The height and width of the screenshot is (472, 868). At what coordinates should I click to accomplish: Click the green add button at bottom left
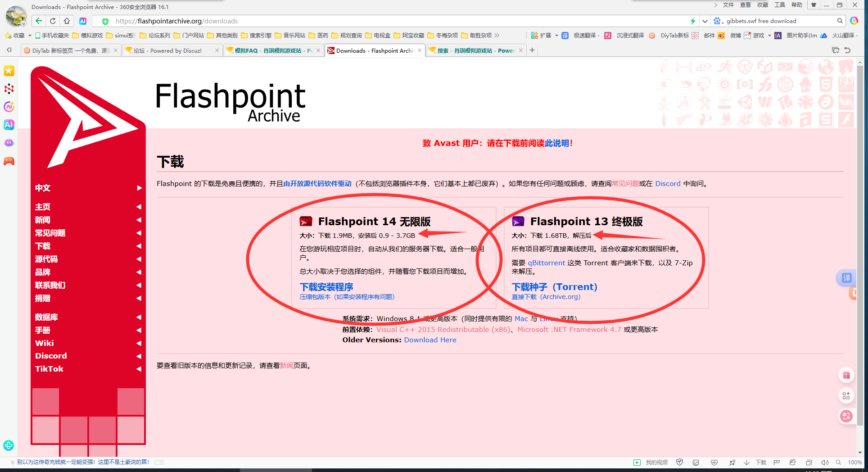click(9, 445)
